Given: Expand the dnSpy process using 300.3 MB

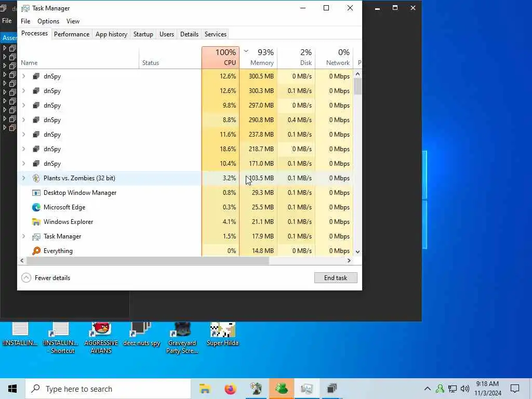Looking at the screenshot, I should click(x=24, y=91).
